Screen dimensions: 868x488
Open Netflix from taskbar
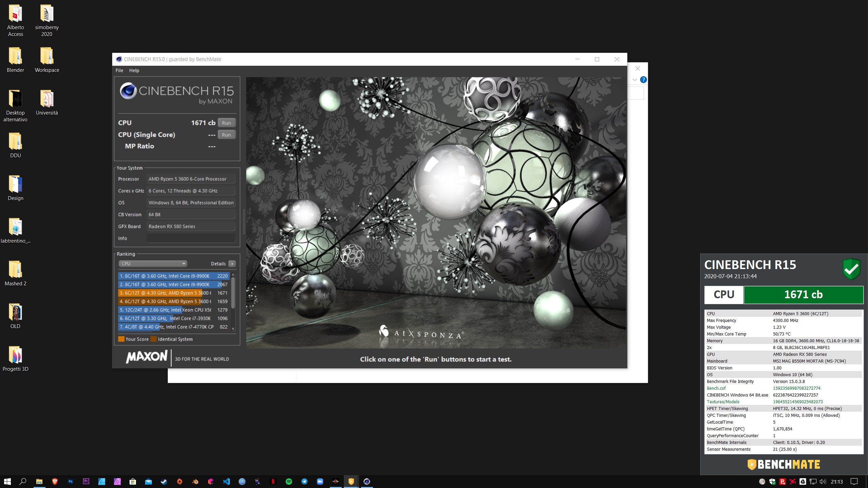(273, 481)
